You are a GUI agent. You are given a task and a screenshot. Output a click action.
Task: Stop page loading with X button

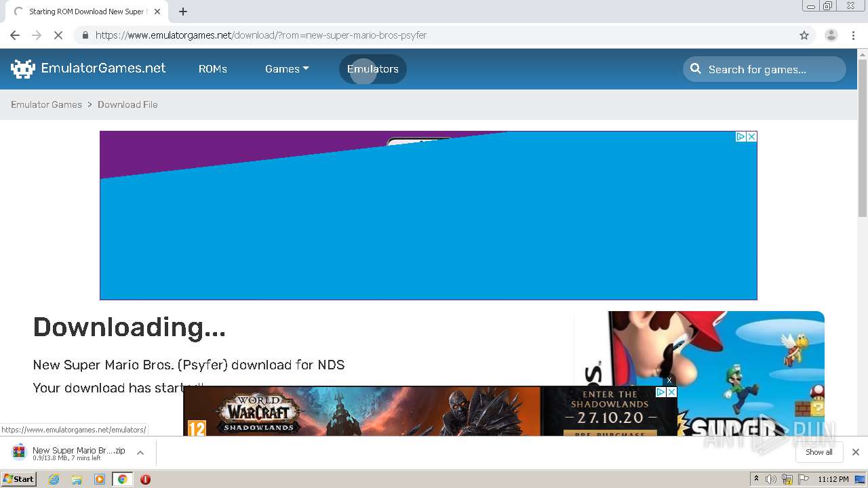coord(58,35)
